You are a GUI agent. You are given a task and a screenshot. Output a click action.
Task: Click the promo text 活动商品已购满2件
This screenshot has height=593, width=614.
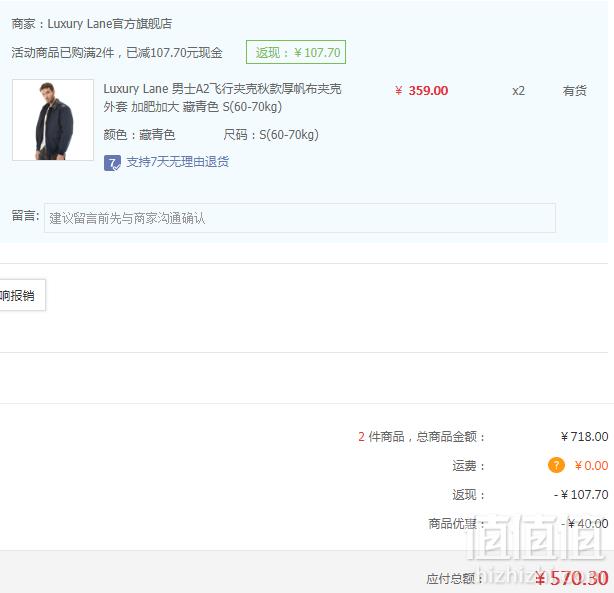pyautogui.click(x=63, y=52)
